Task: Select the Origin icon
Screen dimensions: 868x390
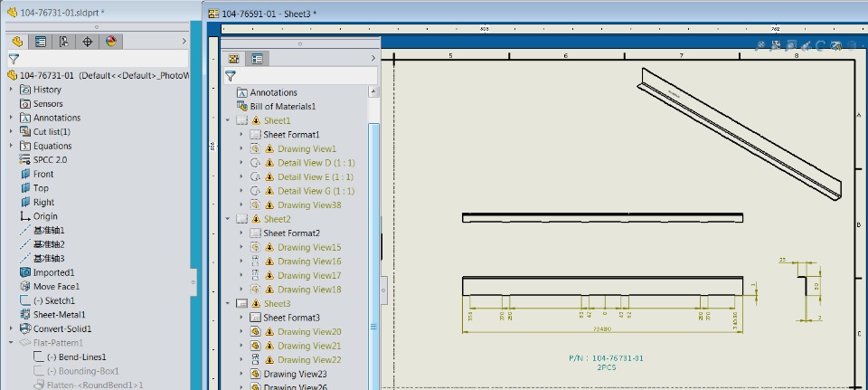Action: click(25, 216)
